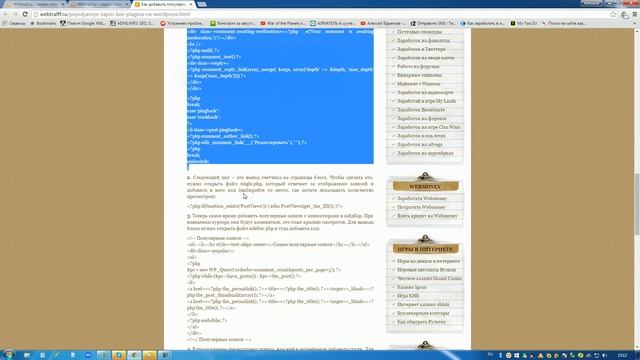
Task: Open sidebar link 'Заработать Webmoney'
Action: (422, 198)
